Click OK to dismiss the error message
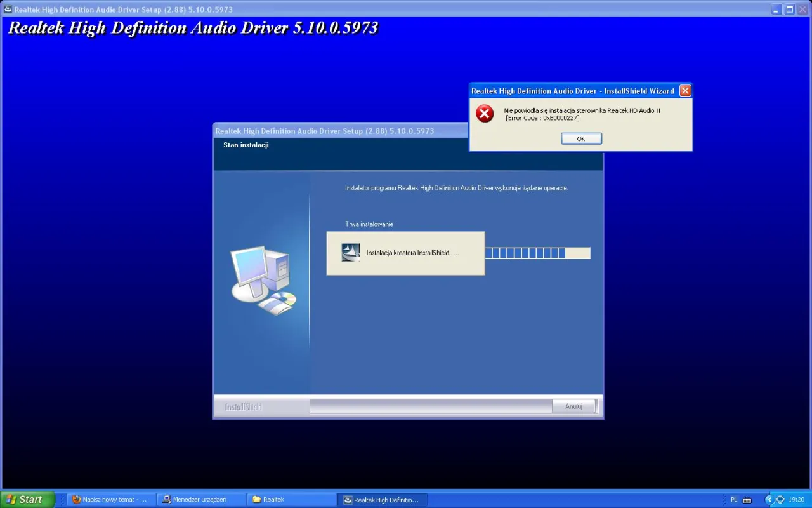This screenshot has height=508, width=812. pos(580,138)
